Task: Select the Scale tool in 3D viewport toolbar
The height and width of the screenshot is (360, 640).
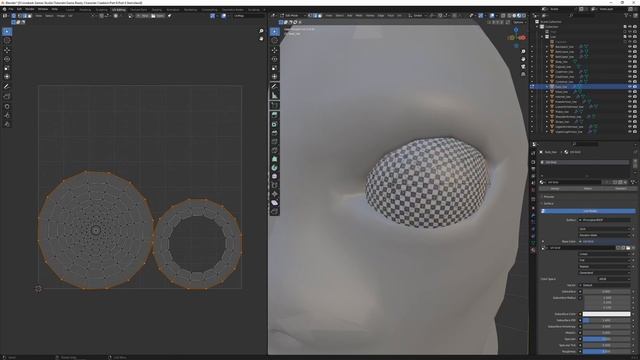Action: pos(274,68)
